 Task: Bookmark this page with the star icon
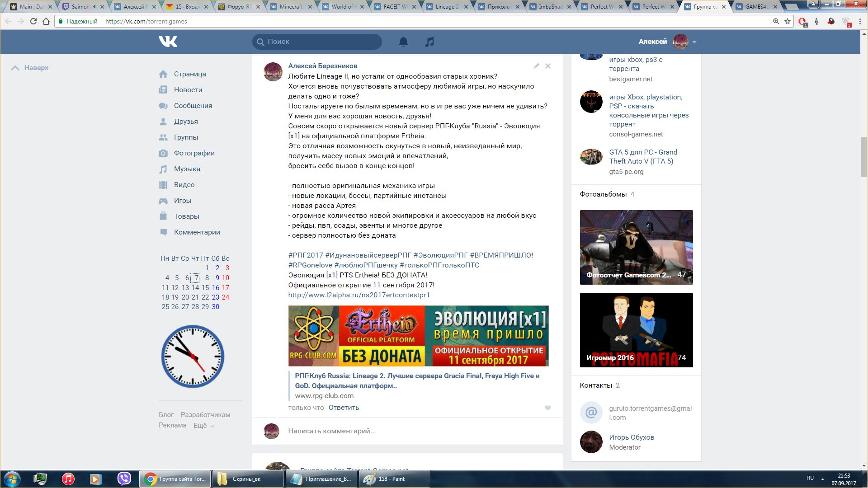pos(787,21)
